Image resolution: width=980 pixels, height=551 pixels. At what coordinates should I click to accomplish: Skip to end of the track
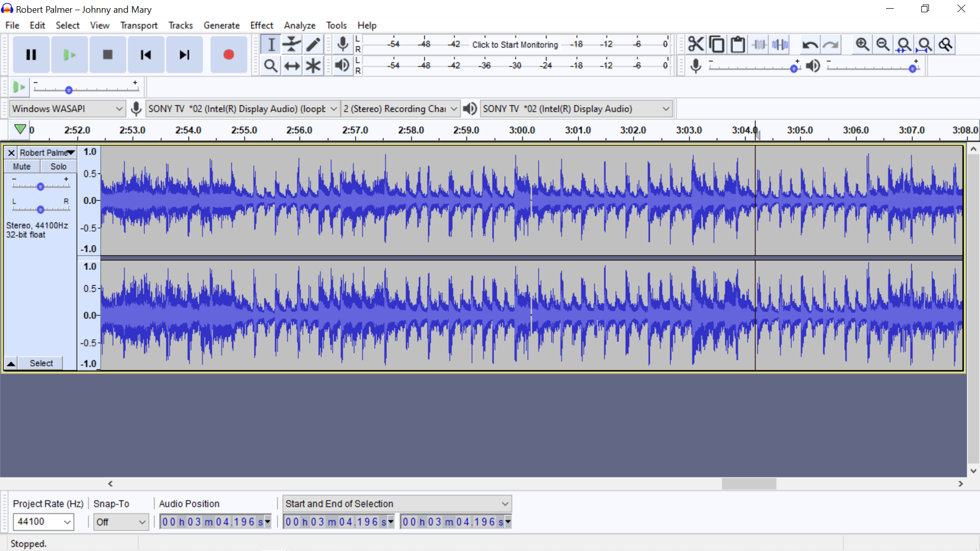(x=184, y=55)
